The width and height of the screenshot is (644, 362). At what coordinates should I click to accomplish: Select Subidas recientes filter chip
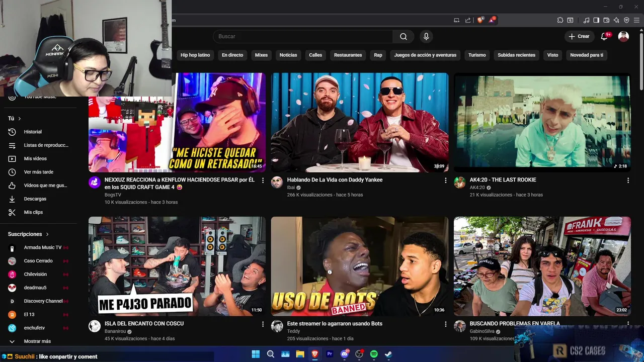(516, 55)
